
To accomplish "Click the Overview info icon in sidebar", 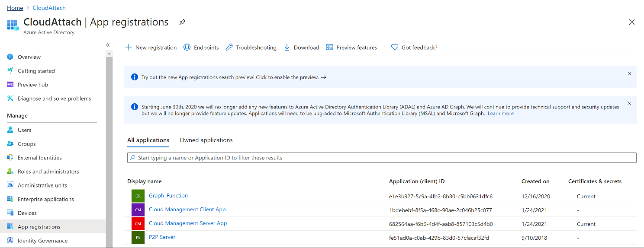I will click(x=10, y=57).
